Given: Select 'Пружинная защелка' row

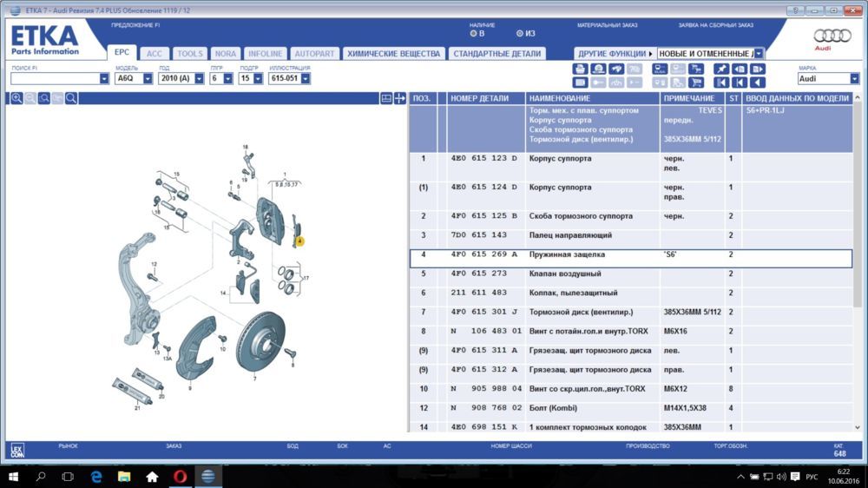Looking at the screenshot, I should tap(631, 259).
